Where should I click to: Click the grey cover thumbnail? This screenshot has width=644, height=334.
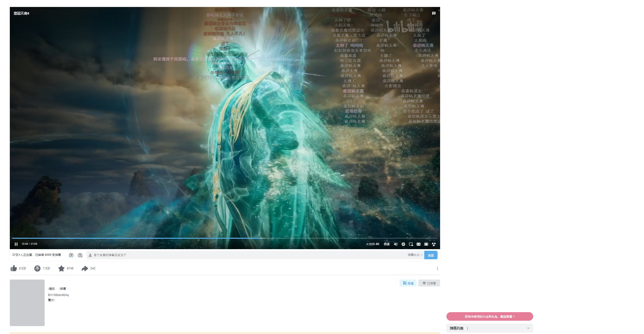coord(27,303)
